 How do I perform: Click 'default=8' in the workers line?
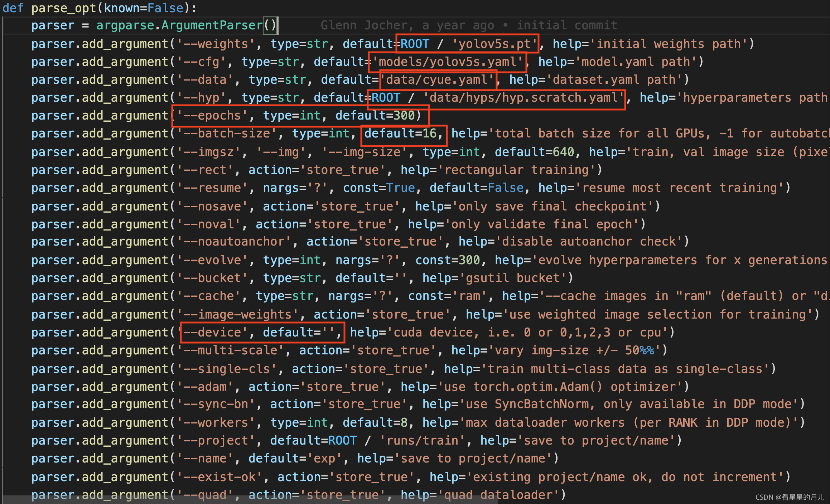pyautogui.click(x=375, y=423)
